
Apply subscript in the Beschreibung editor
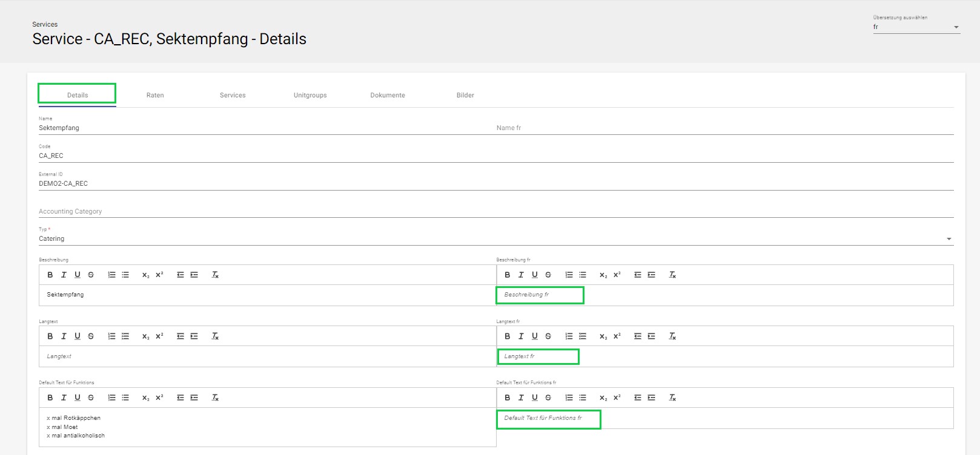pyautogui.click(x=146, y=275)
